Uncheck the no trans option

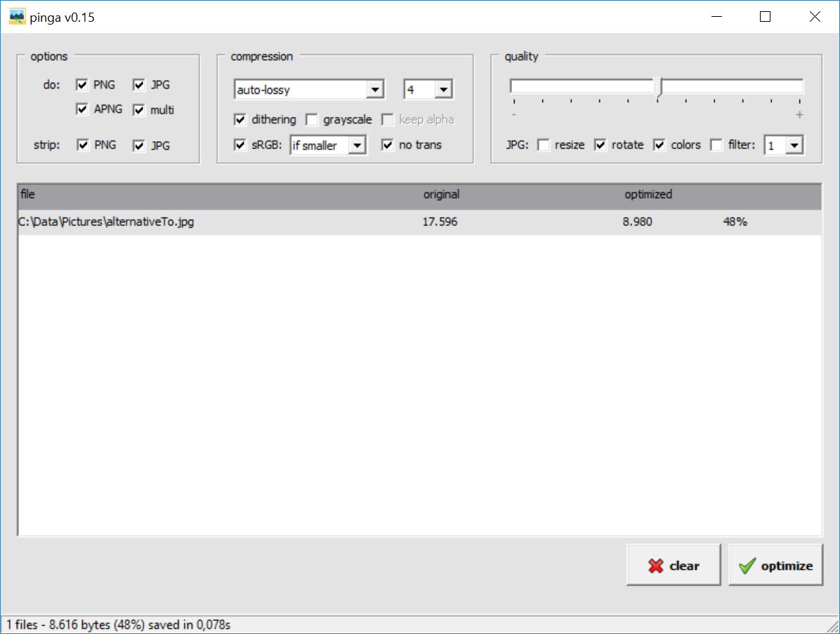387,145
